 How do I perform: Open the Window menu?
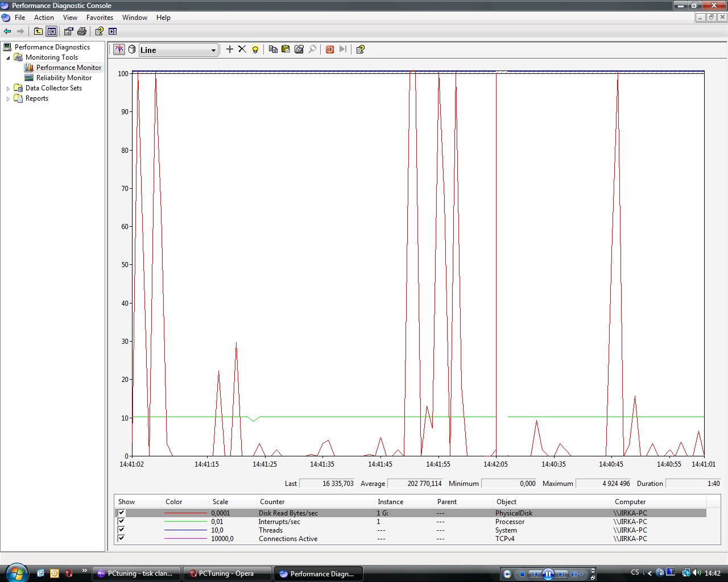(135, 18)
